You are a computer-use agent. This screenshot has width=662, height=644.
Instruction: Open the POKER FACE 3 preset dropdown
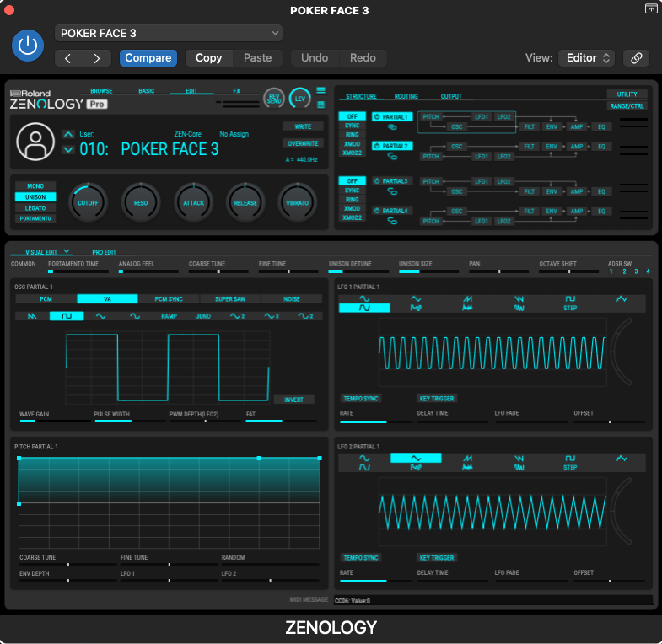[x=169, y=34]
